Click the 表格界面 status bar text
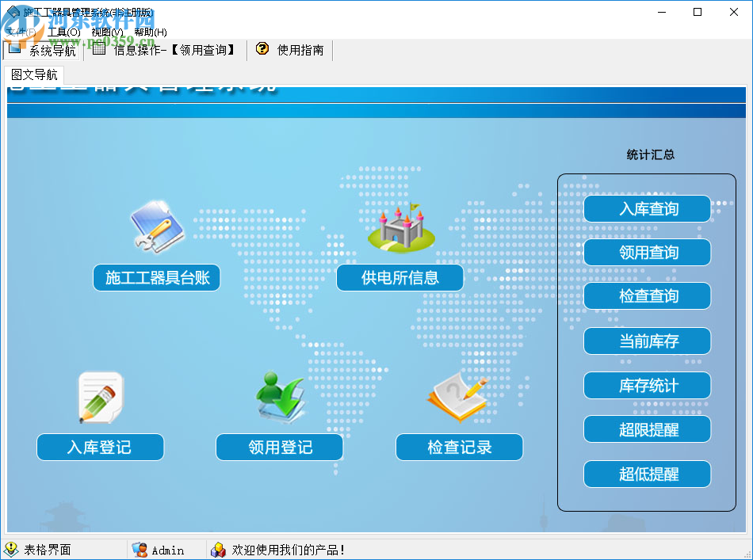Viewport: 753px width, 560px height. pyautogui.click(x=48, y=550)
